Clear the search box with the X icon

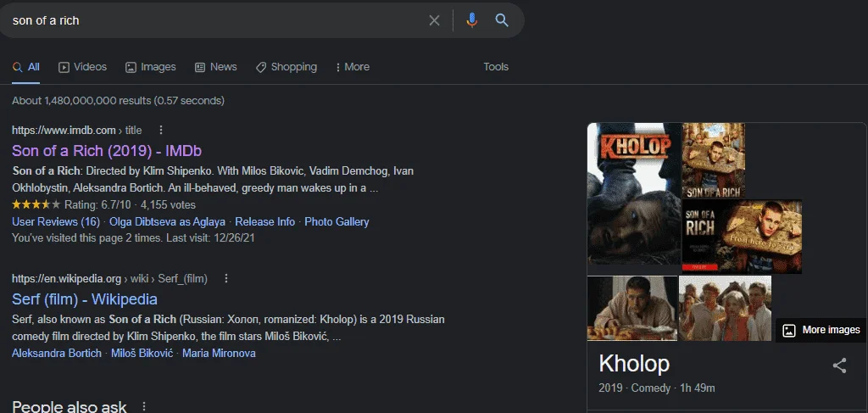click(x=435, y=20)
